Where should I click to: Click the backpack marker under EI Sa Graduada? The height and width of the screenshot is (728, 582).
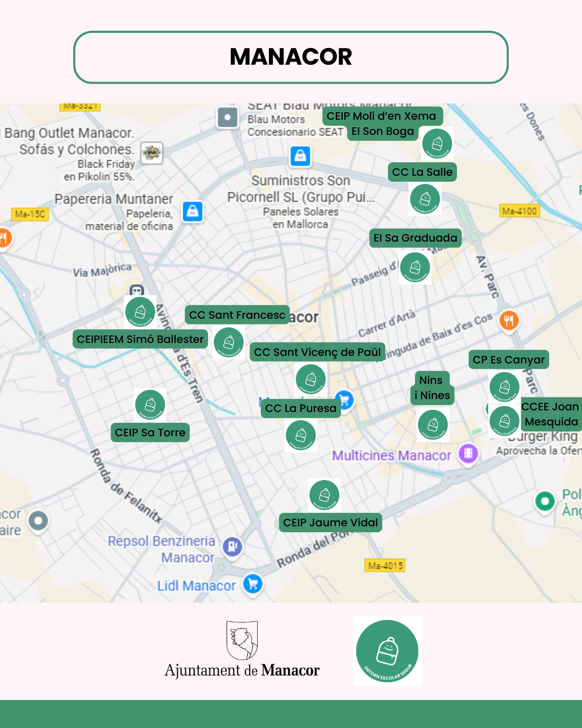[415, 267]
